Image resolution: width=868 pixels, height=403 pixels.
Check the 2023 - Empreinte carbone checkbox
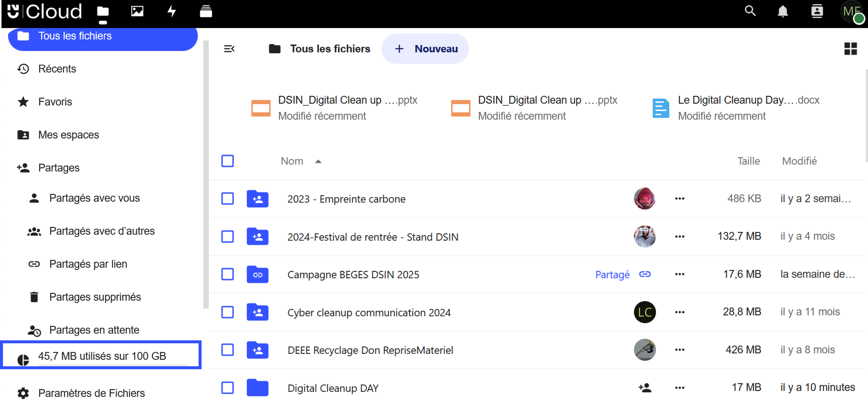pos(227,199)
